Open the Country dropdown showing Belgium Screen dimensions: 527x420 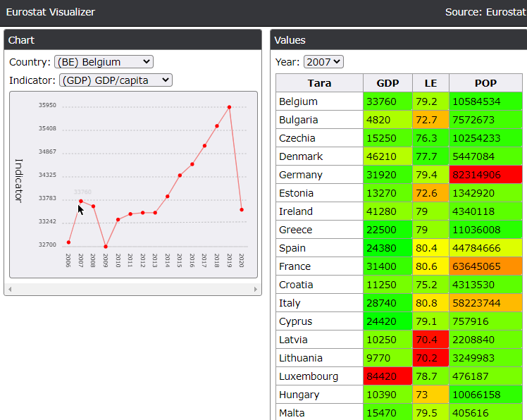point(103,62)
